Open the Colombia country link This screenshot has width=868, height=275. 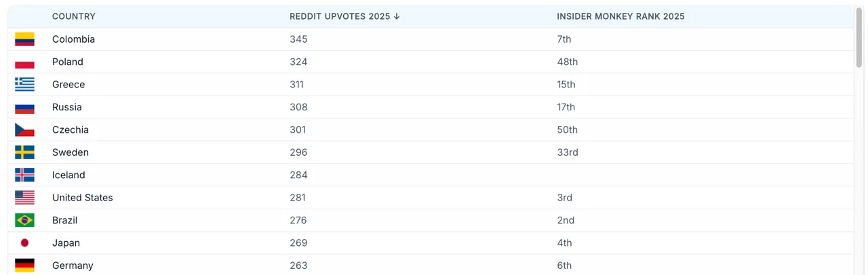73,39
